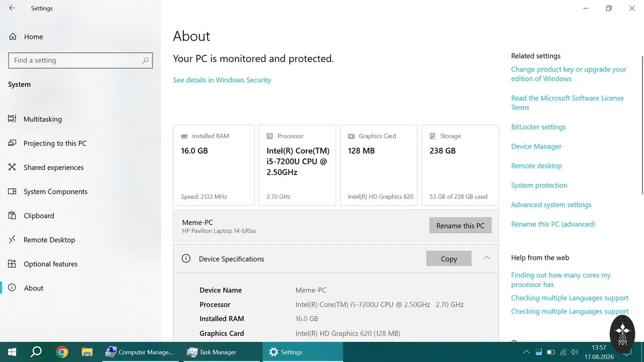Open Microsoft Software License Terms link

click(567, 103)
